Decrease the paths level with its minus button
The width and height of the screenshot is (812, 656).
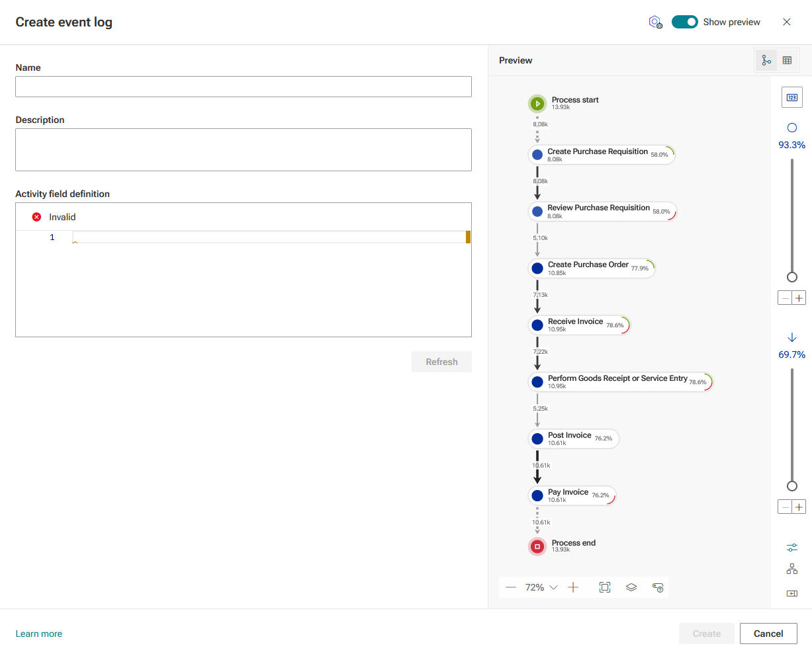coord(785,507)
